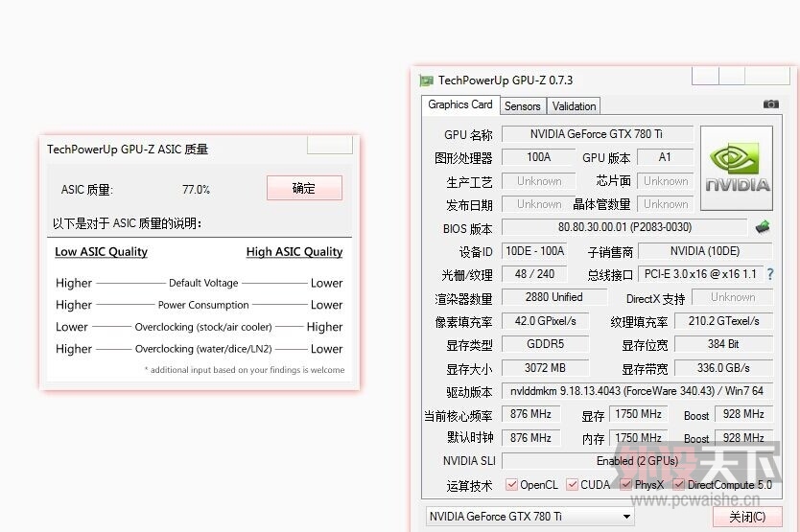Click the bus interface value PCI-E 3.0 x16
This screenshot has height=532, width=800.
coord(700,274)
